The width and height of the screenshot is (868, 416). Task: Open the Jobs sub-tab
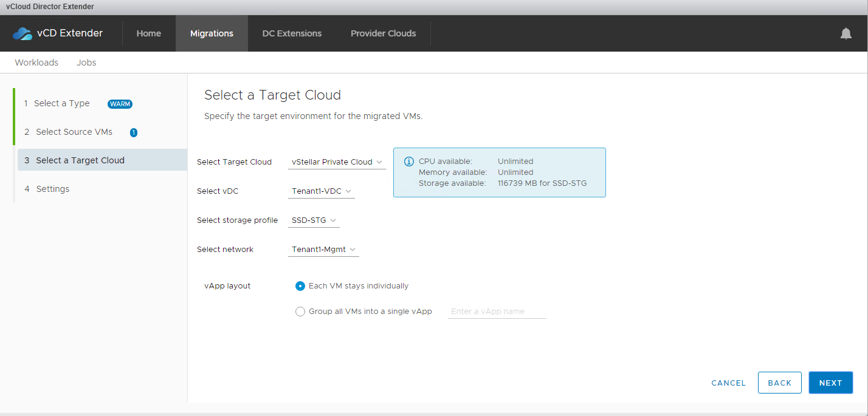click(86, 63)
